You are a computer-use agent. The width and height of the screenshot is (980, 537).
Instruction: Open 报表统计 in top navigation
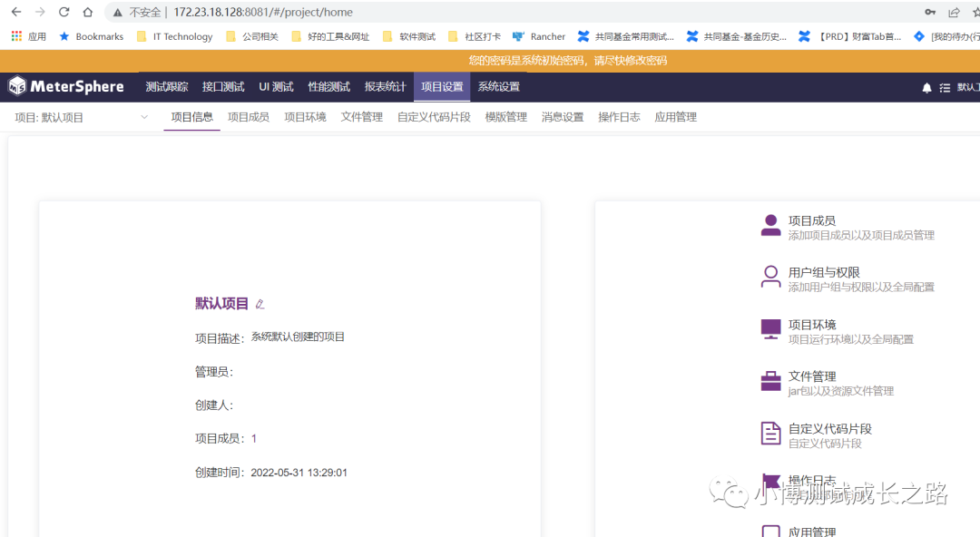click(385, 87)
